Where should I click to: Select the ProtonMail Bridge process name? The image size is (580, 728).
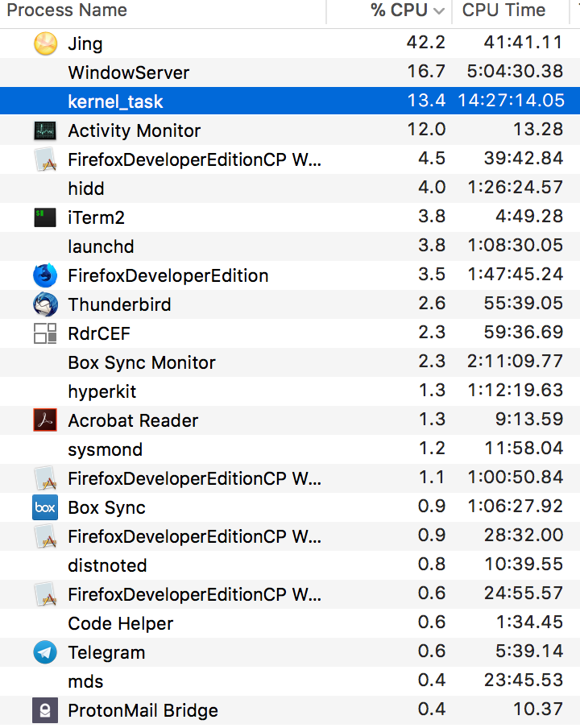[143, 711]
